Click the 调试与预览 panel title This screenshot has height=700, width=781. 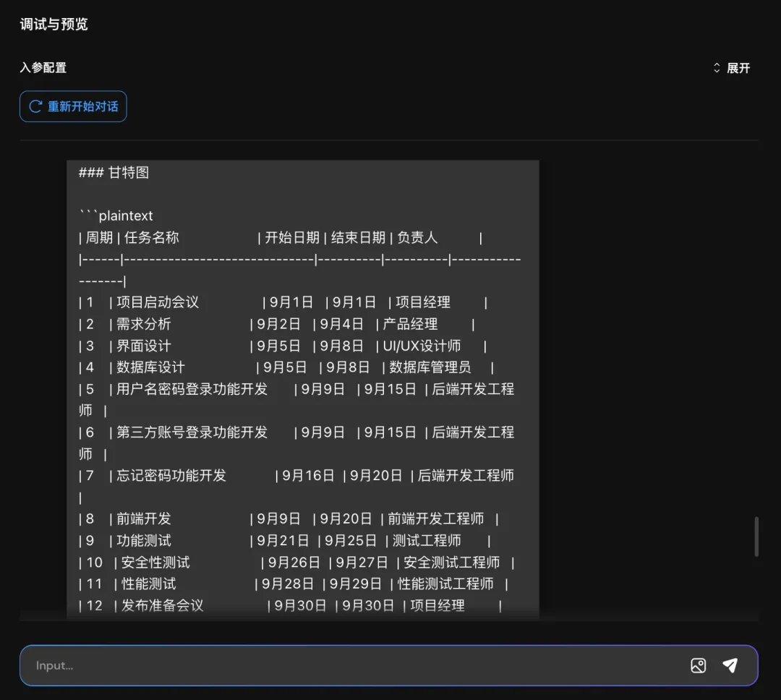coord(54,25)
